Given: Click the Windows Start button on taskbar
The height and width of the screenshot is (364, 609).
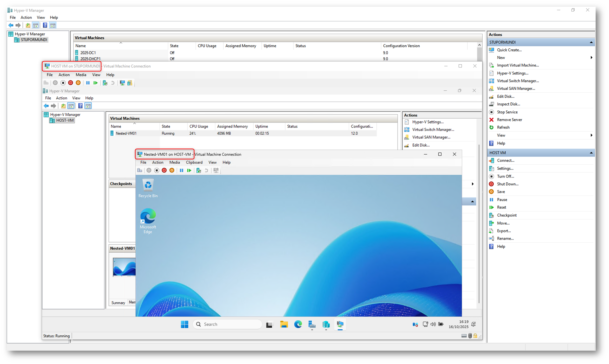Looking at the screenshot, I should pyautogui.click(x=185, y=324).
